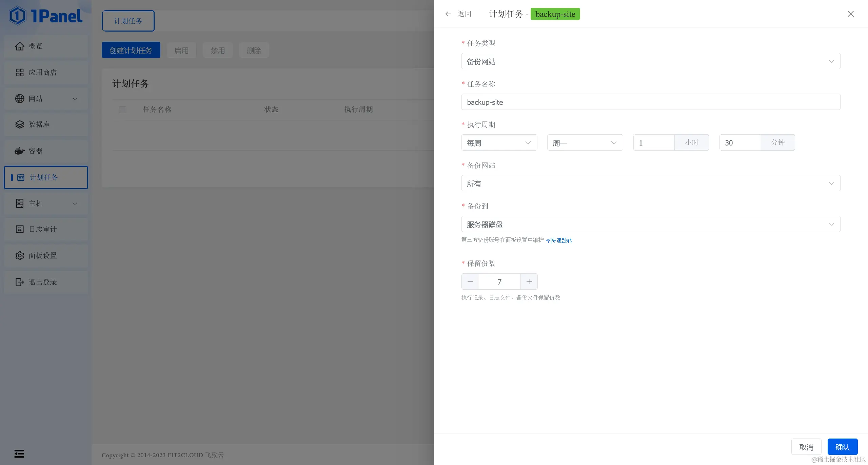The image size is (868, 465).
Task: Go to 应用商店 app store
Action: coord(42,73)
